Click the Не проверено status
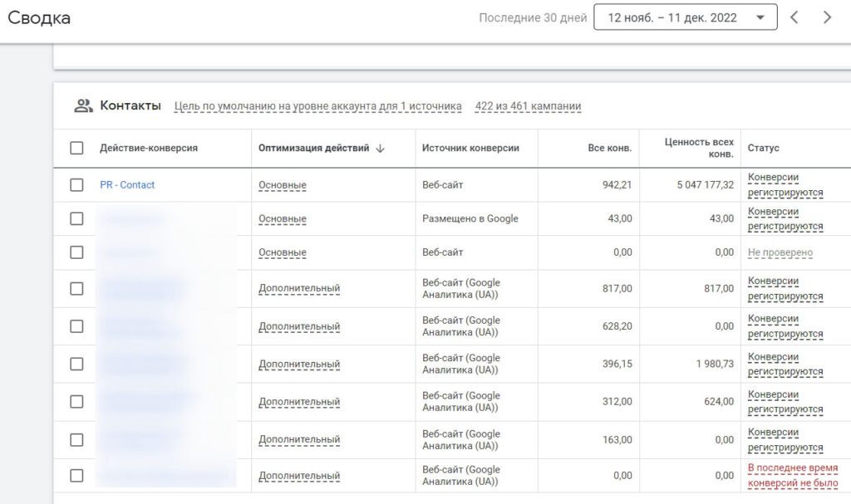This screenshot has width=851, height=504. [x=780, y=252]
